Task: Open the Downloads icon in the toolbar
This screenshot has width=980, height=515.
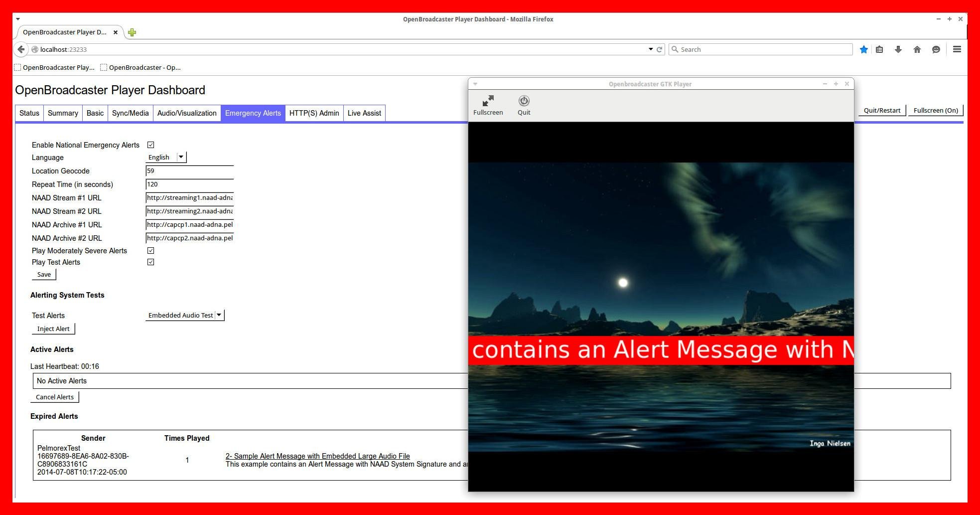Action: click(898, 49)
